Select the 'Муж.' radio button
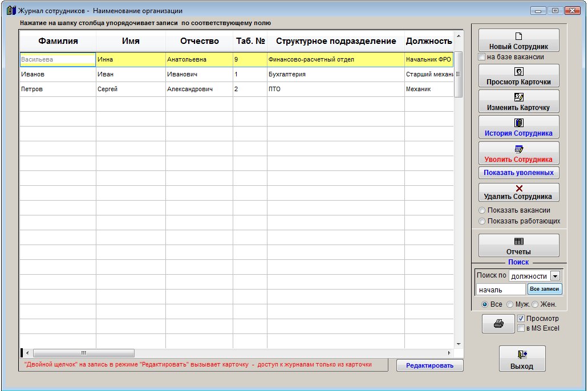 coord(510,305)
